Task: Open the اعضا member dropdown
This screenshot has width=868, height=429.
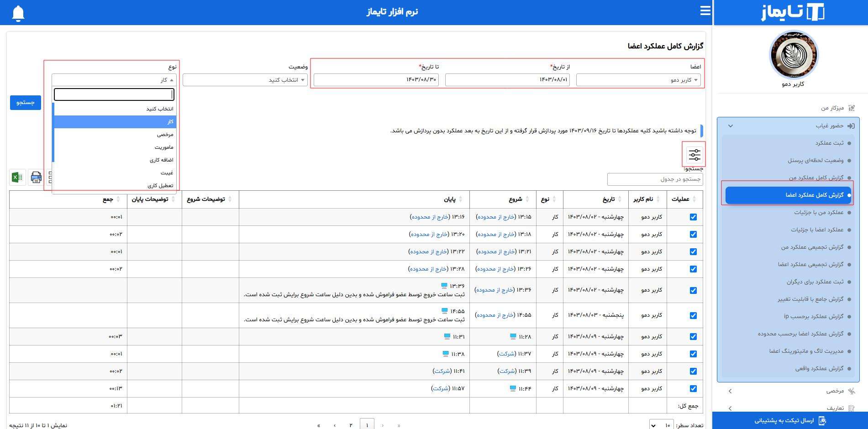Action: point(638,80)
